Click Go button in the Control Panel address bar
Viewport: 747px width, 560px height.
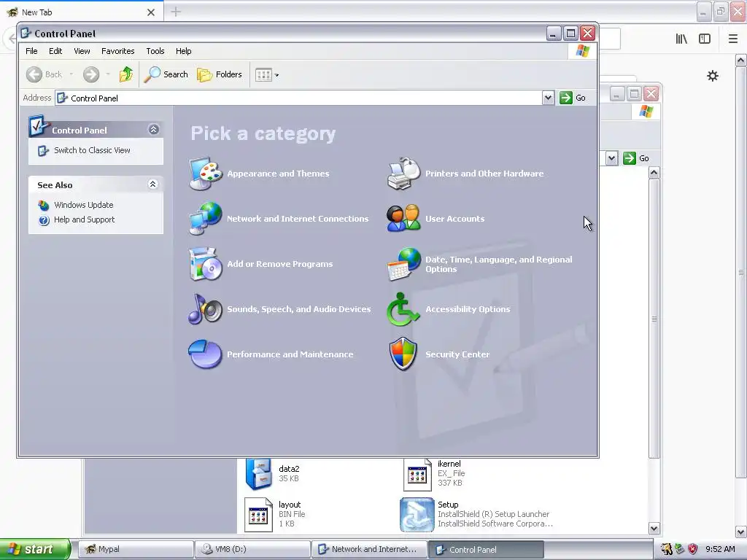pos(573,98)
